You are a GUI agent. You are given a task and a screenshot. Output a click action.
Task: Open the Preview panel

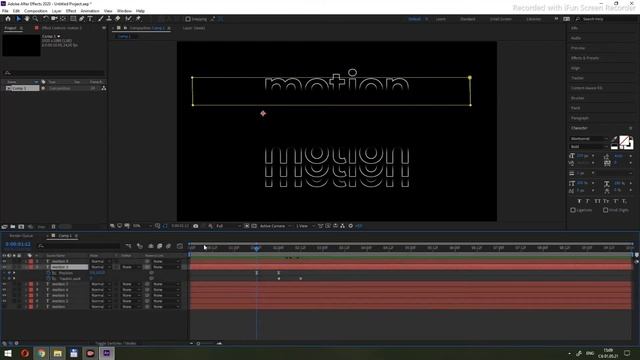pyautogui.click(x=578, y=48)
